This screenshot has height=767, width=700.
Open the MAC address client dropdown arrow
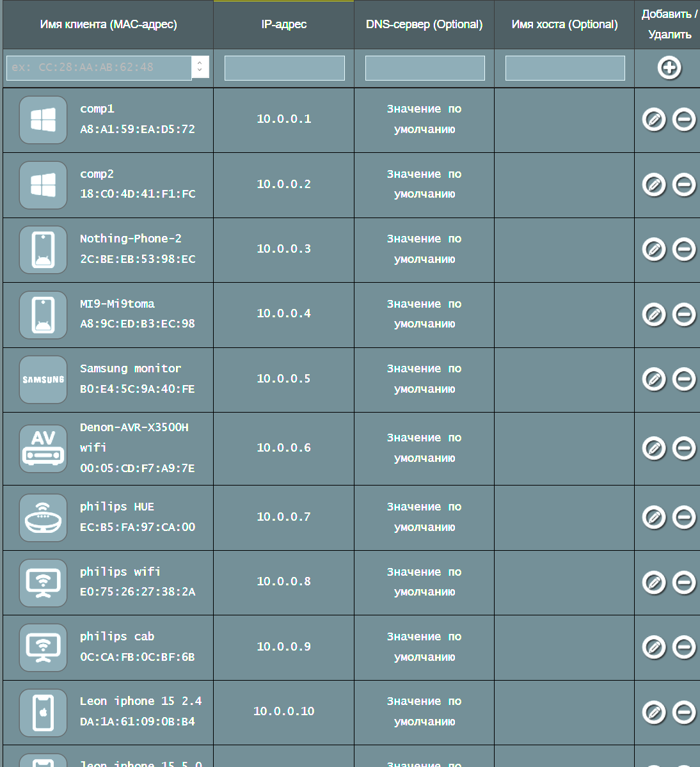point(200,67)
